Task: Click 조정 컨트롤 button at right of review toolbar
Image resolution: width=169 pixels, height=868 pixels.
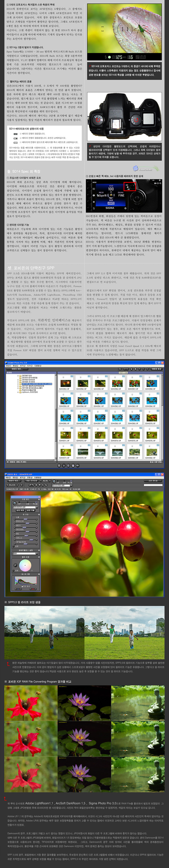Action: [153, 481]
